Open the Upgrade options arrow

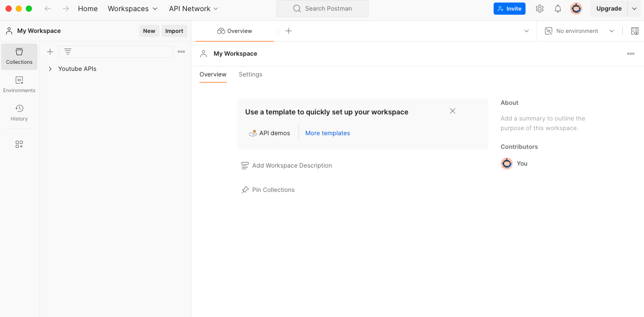tap(634, 9)
